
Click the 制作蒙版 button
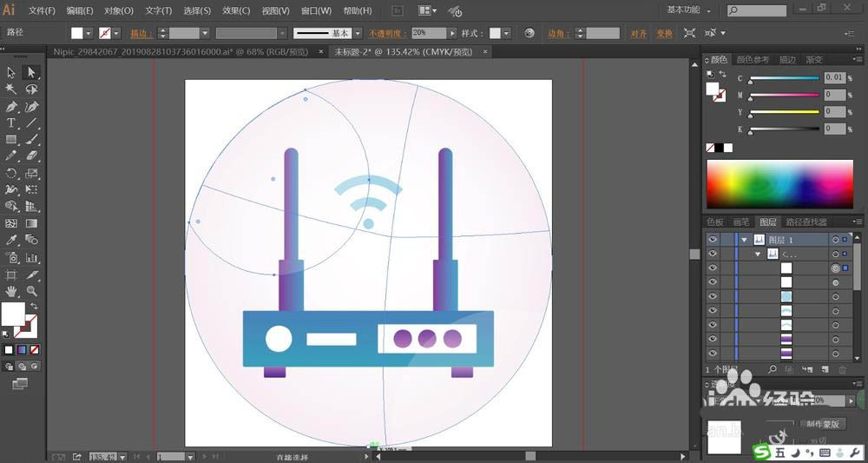click(x=823, y=424)
